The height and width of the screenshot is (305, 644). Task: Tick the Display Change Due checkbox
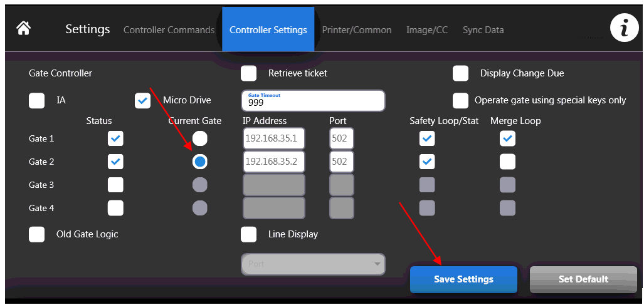click(461, 73)
